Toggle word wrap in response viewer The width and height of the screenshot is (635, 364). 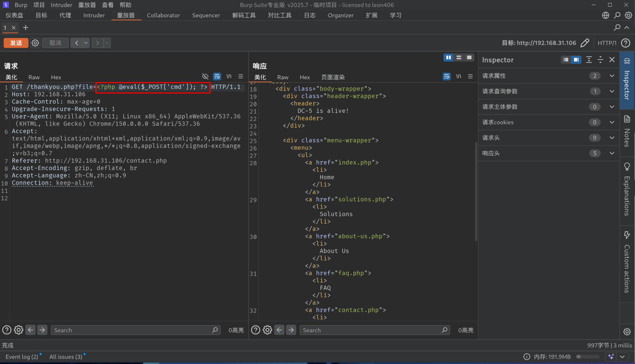pyautogui.click(x=446, y=76)
